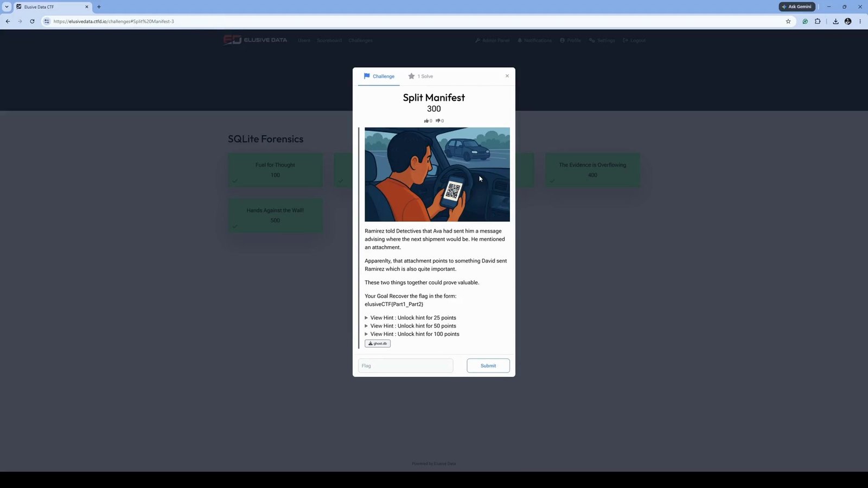Open the Hands Against the Wall challenge card
This screenshot has height=488, width=868.
pyautogui.click(x=275, y=215)
